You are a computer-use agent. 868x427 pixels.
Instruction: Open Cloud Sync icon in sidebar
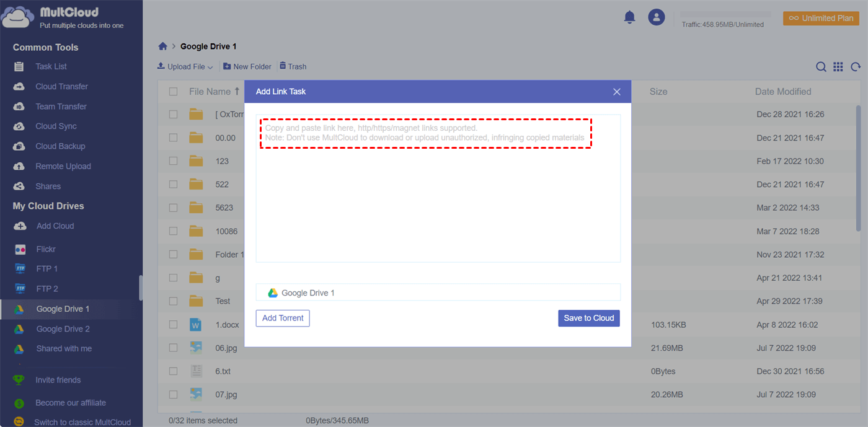pos(19,126)
